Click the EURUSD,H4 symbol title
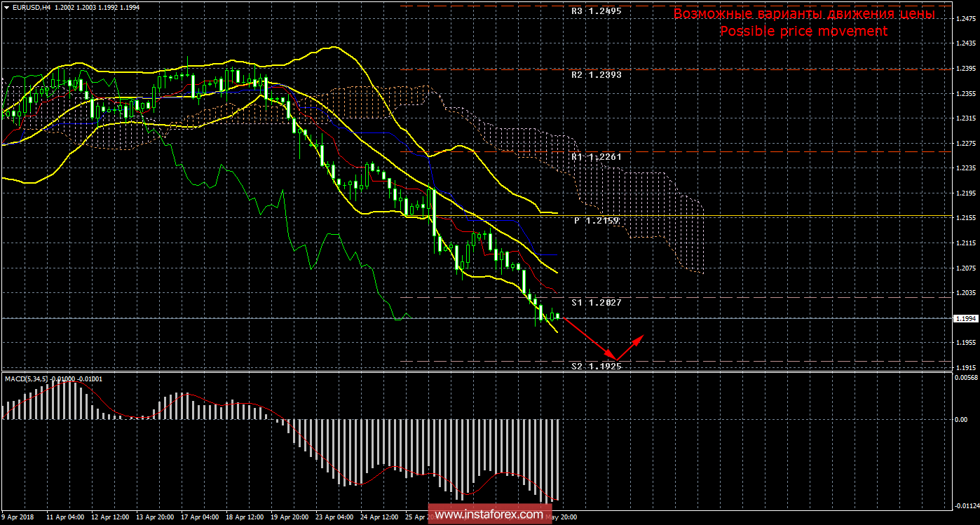The image size is (980, 525). click(30, 6)
